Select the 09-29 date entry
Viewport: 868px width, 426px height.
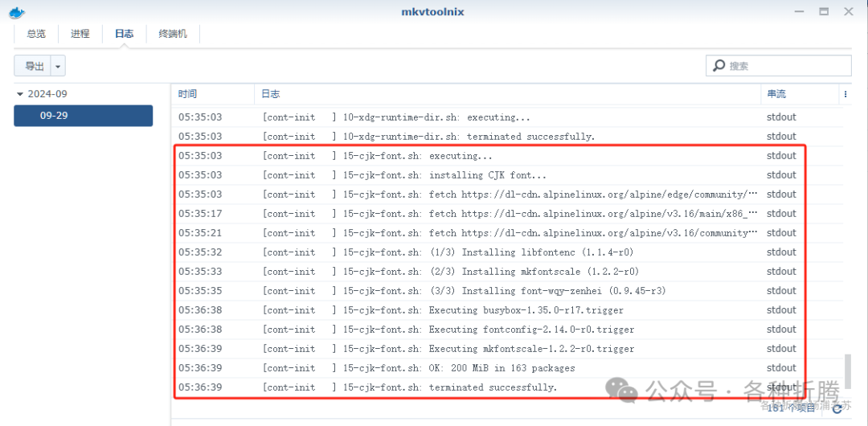(83, 116)
